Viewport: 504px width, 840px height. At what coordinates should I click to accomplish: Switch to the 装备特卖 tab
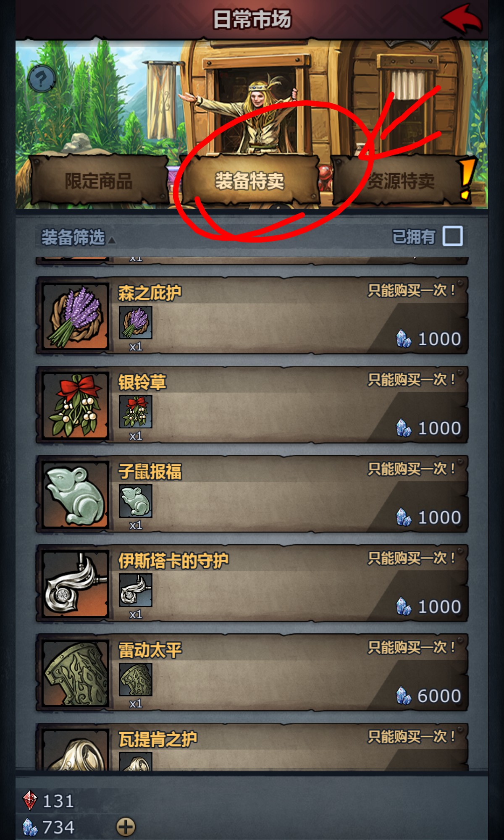pos(249,181)
